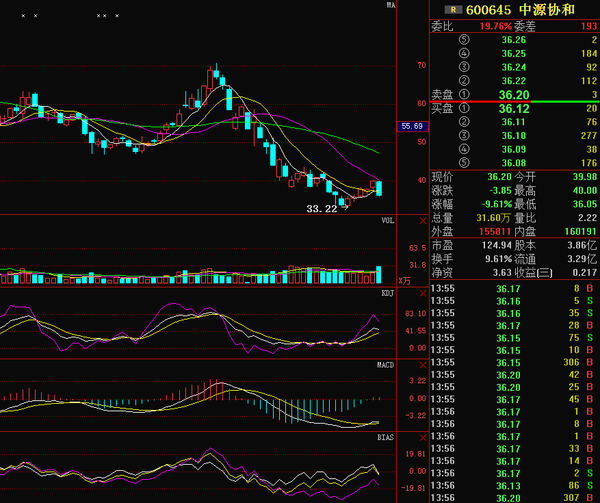
Task: Click the 33.22 low price arrow marker
Action: (x=326, y=209)
